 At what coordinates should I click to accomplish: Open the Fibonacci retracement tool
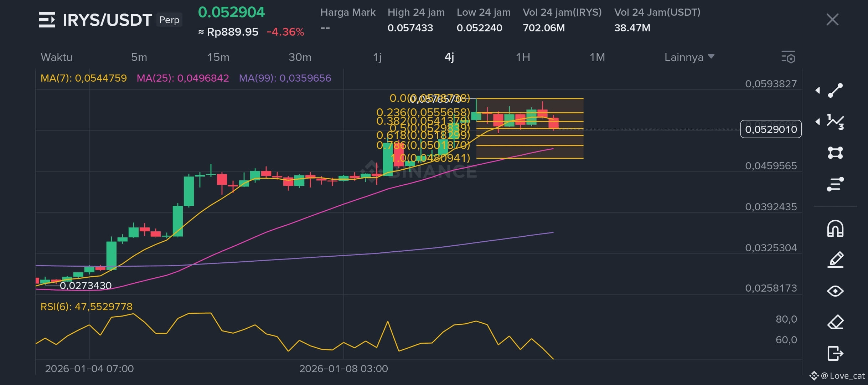tap(835, 184)
